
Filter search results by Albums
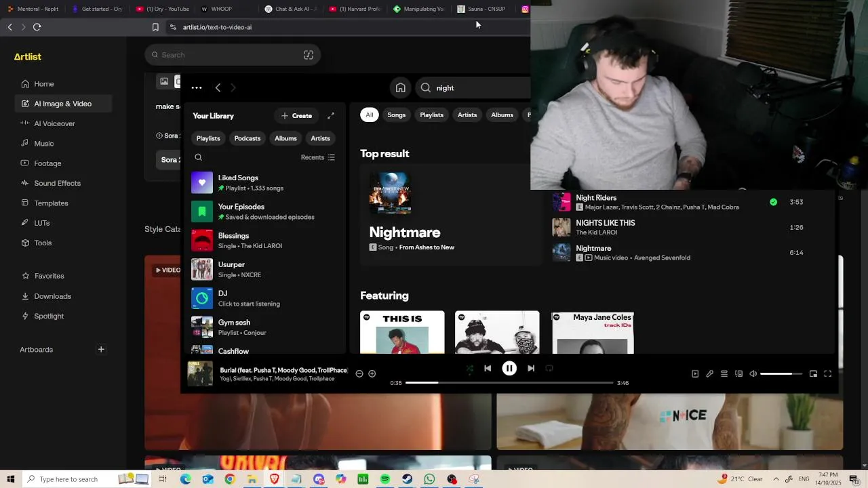502,115
